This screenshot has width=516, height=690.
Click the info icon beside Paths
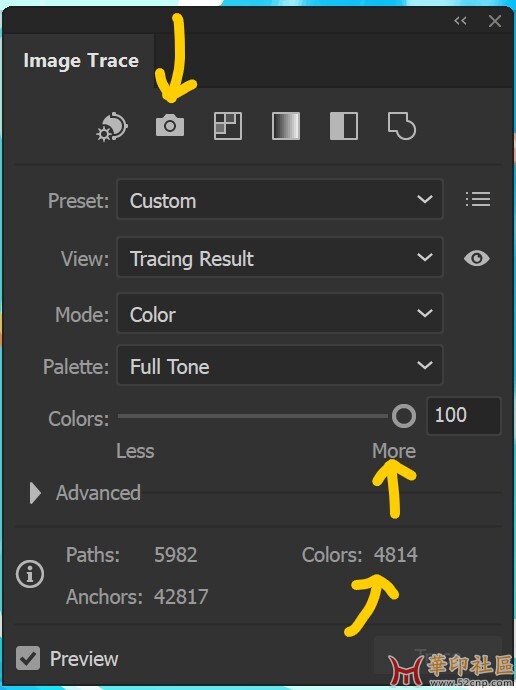30,574
